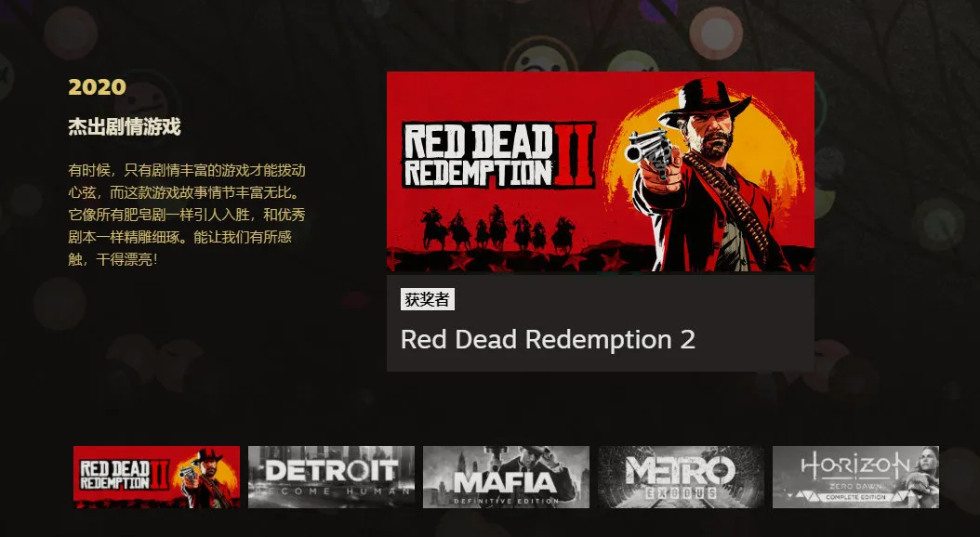Click the 获奖者 winner badge
Screen dimensions: 980x537
428,299
